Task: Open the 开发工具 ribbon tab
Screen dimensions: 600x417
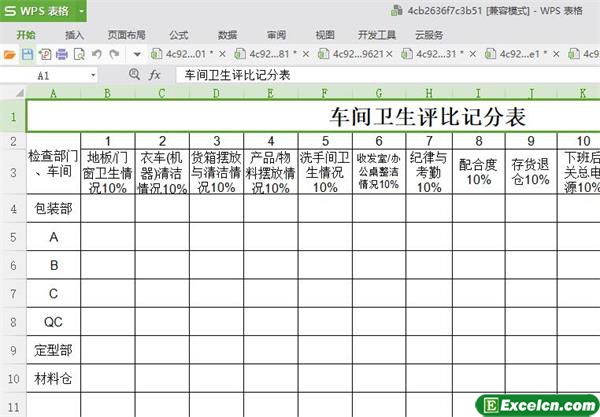Action: point(377,35)
